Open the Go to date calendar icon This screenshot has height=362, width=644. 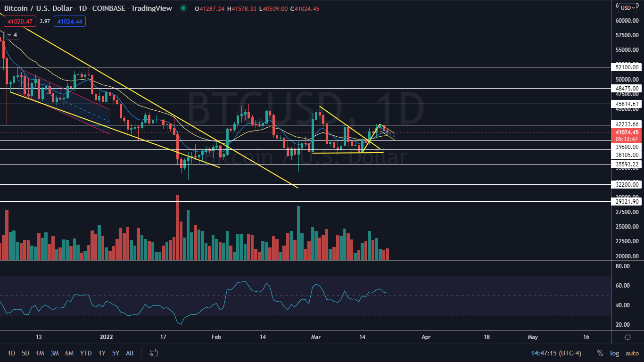coord(153,353)
